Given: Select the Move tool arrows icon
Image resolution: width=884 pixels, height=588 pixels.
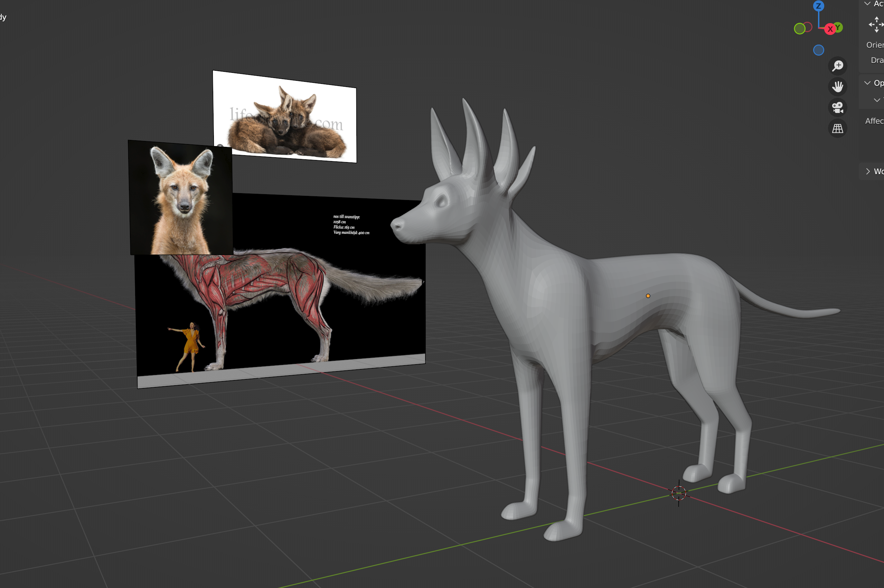Looking at the screenshot, I should pyautogui.click(x=876, y=25).
